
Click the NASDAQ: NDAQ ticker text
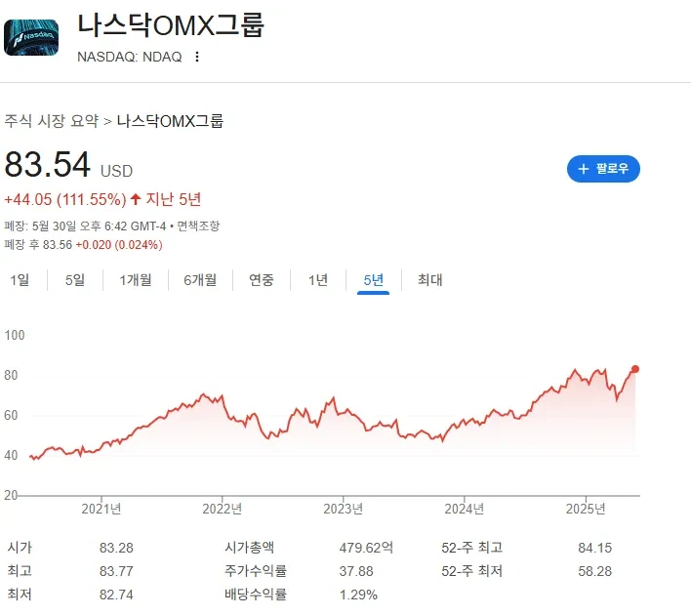[130, 57]
